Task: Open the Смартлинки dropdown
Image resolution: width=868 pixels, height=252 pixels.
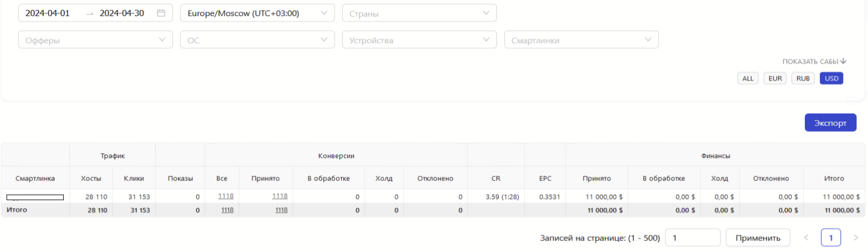Action: pyautogui.click(x=581, y=40)
